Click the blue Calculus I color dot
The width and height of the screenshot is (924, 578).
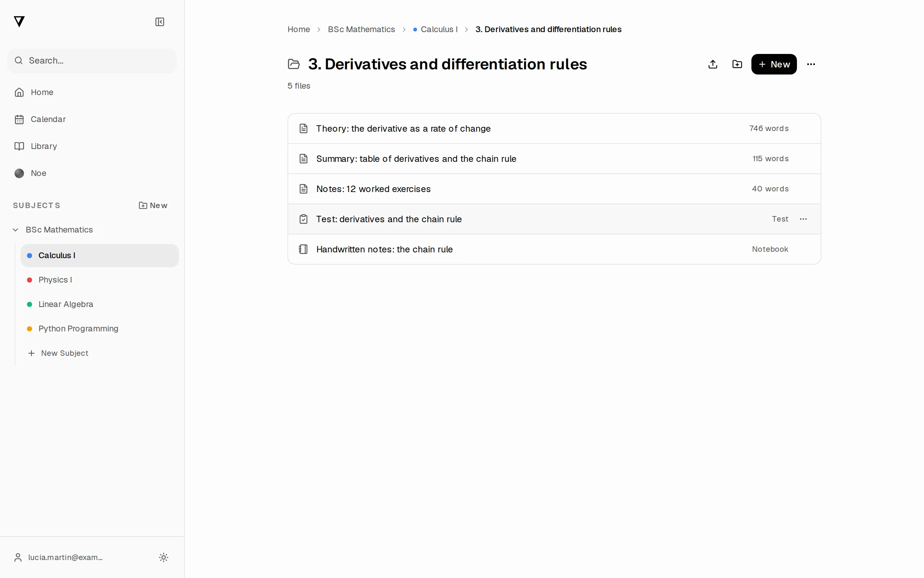pos(30,255)
